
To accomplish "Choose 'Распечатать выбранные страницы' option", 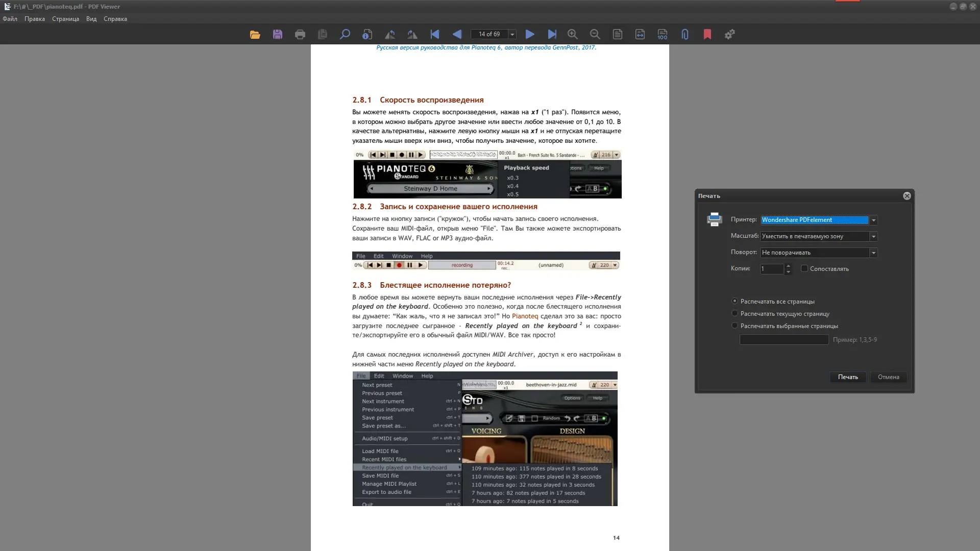I will point(735,325).
